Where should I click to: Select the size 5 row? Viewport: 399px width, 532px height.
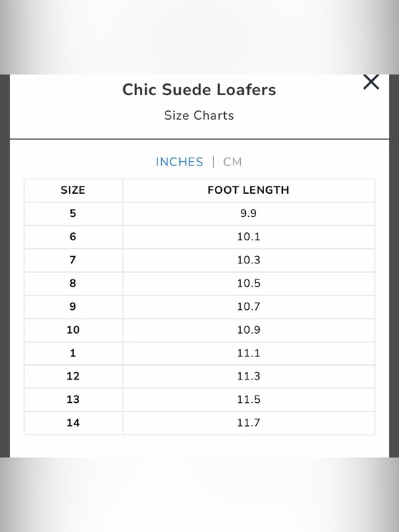pos(199,213)
